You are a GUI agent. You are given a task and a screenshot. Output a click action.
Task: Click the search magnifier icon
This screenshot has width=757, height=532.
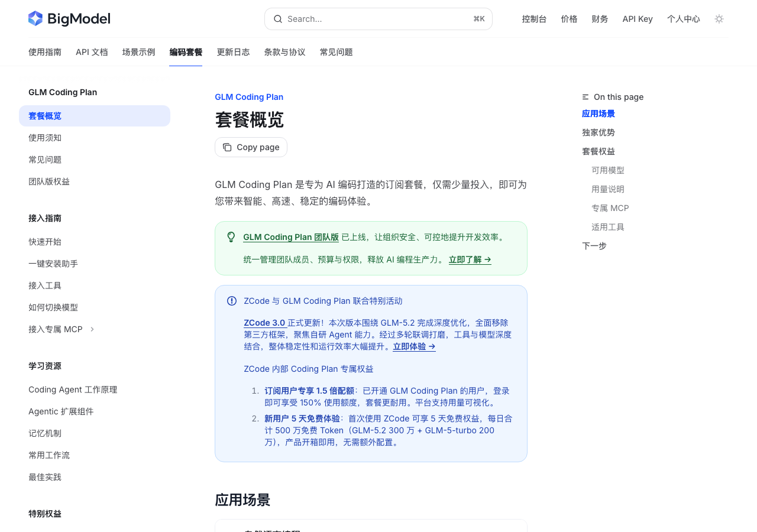click(x=278, y=19)
